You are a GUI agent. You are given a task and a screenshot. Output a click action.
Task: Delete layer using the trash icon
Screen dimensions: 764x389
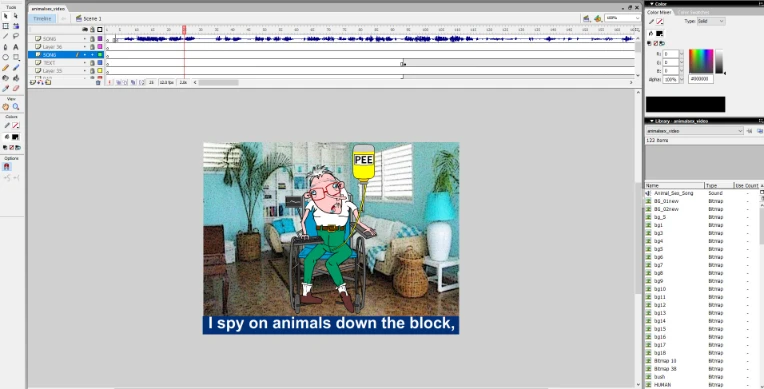[x=98, y=83]
